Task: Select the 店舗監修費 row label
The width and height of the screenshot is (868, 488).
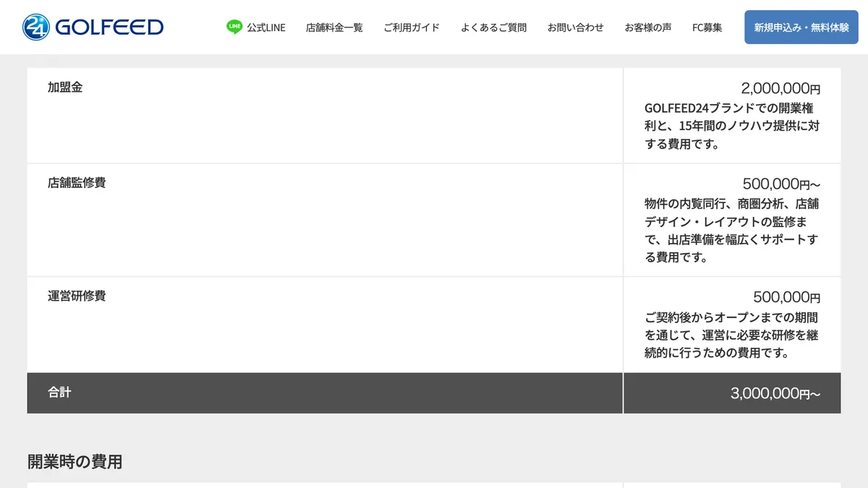Action: pyautogui.click(x=77, y=183)
